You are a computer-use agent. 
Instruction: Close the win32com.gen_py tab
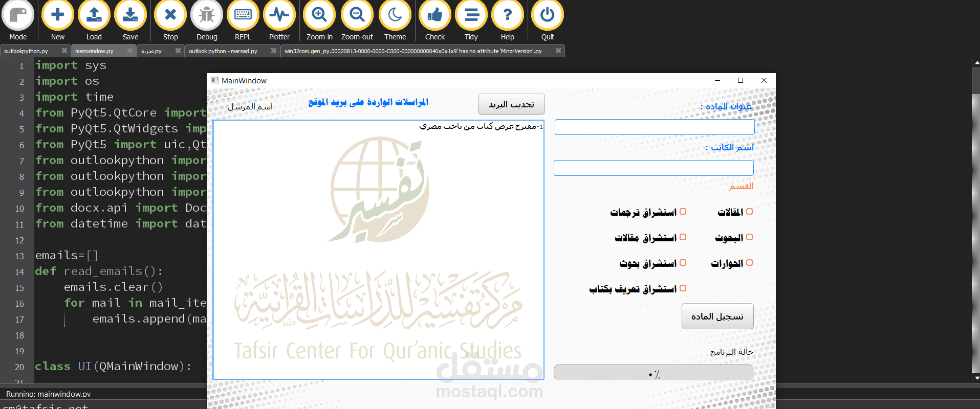click(558, 51)
